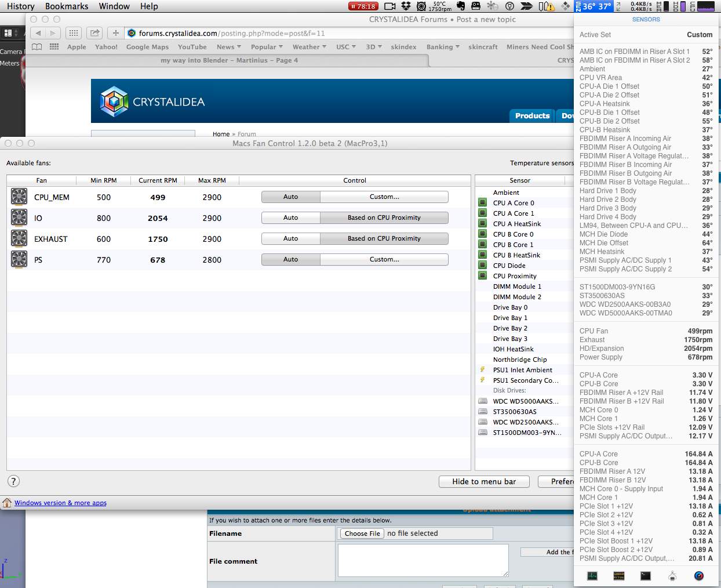The height and width of the screenshot is (588, 721).
Task: Click the red 78:18 timer in menu bar
Action: tap(363, 6)
